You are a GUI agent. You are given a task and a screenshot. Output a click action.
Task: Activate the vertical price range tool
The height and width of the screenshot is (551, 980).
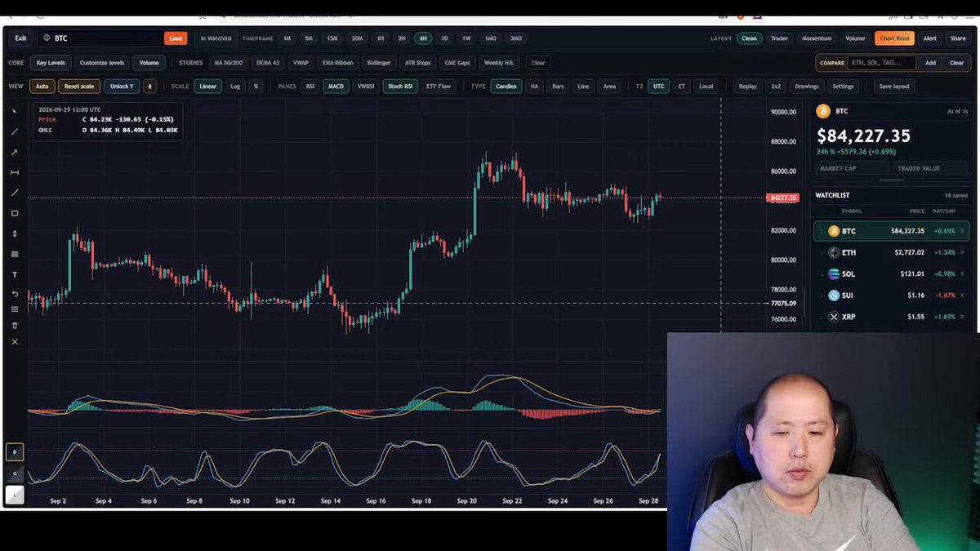pos(15,233)
